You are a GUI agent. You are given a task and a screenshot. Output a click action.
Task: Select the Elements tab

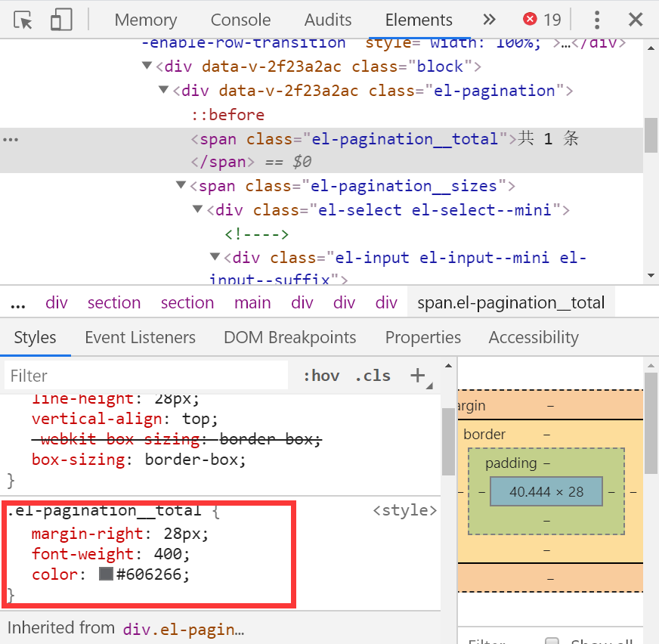[419, 20]
